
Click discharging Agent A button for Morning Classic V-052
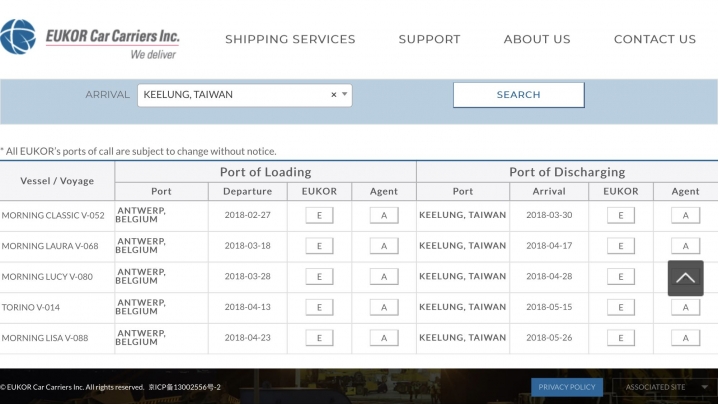click(x=686, y=215)
